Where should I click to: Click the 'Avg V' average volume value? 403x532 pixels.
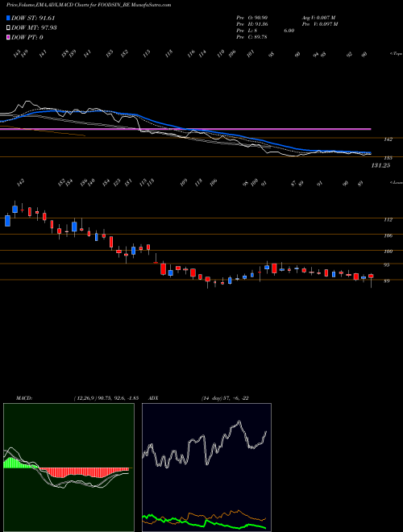(318, 17)
